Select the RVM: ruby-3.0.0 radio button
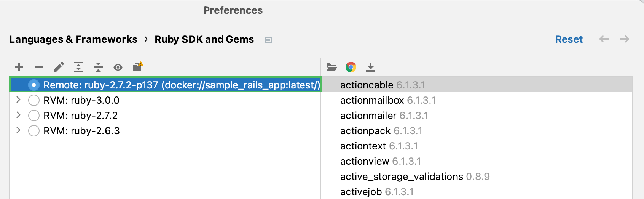Screen dimensions: 644x199 (x=34, y=100)
